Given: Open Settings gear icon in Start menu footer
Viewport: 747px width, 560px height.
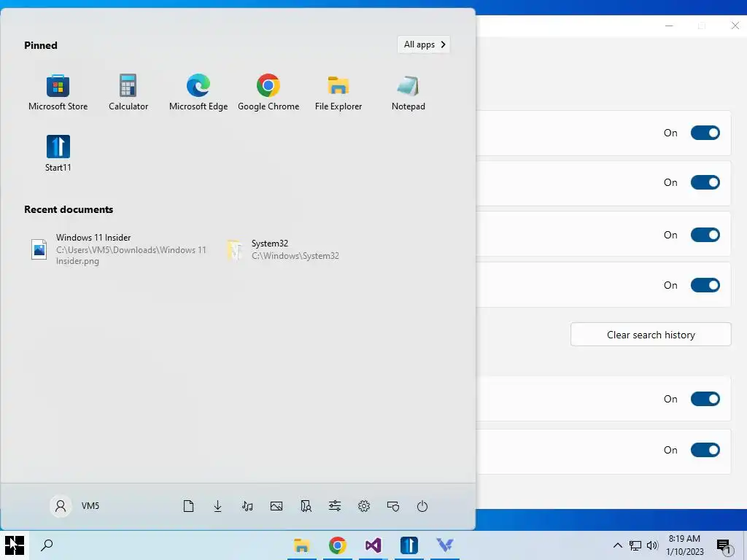Looking at the screenshot, I should 364,506.
